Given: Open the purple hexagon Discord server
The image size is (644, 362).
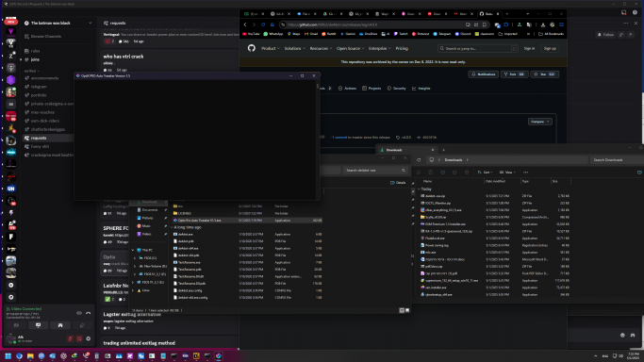Looking at the screenshot, I should [x=11, y=80].
